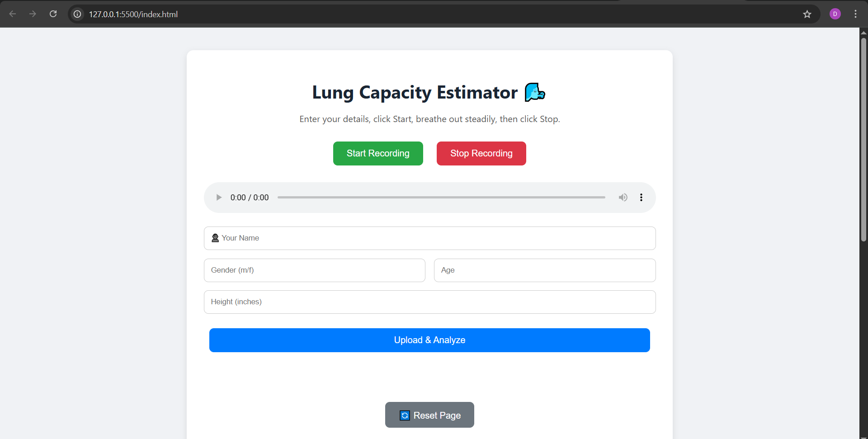Go back using the browser back arrow
868x439 pixels.
(13, 14)
